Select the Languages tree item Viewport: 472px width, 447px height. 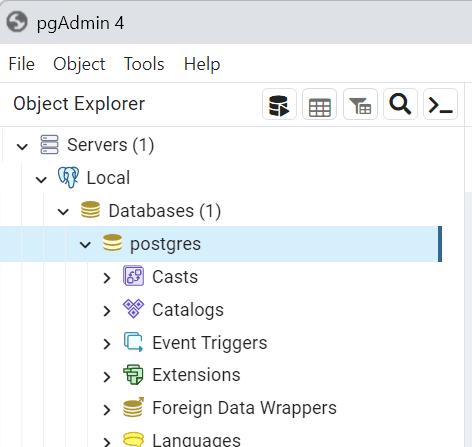tap(196, 440)
